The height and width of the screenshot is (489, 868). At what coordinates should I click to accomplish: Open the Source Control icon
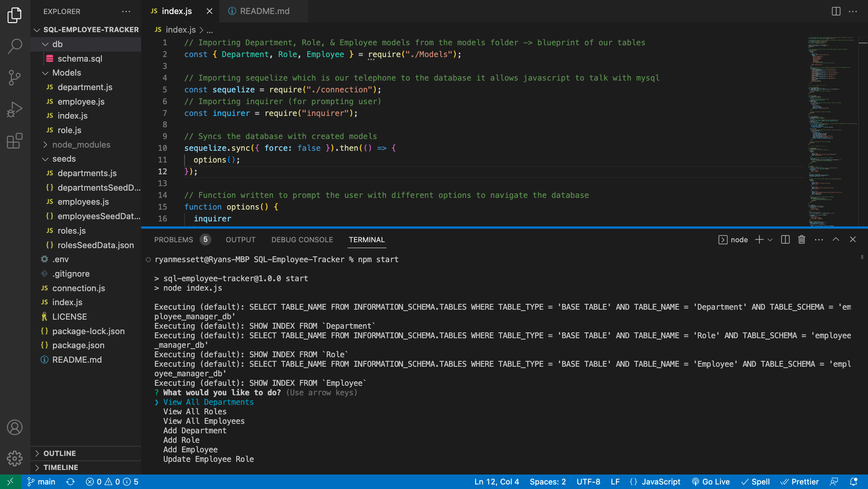point(15,78)
